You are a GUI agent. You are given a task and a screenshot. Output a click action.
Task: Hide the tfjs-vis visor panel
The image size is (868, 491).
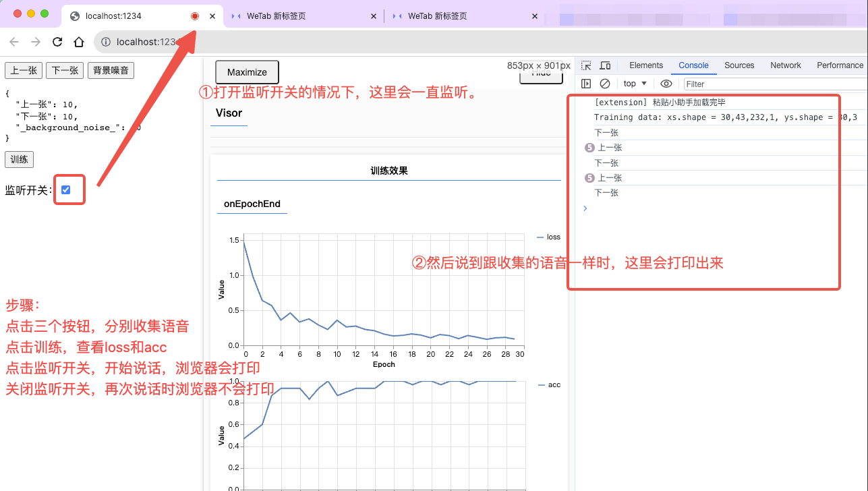click(x=541, y=73)
